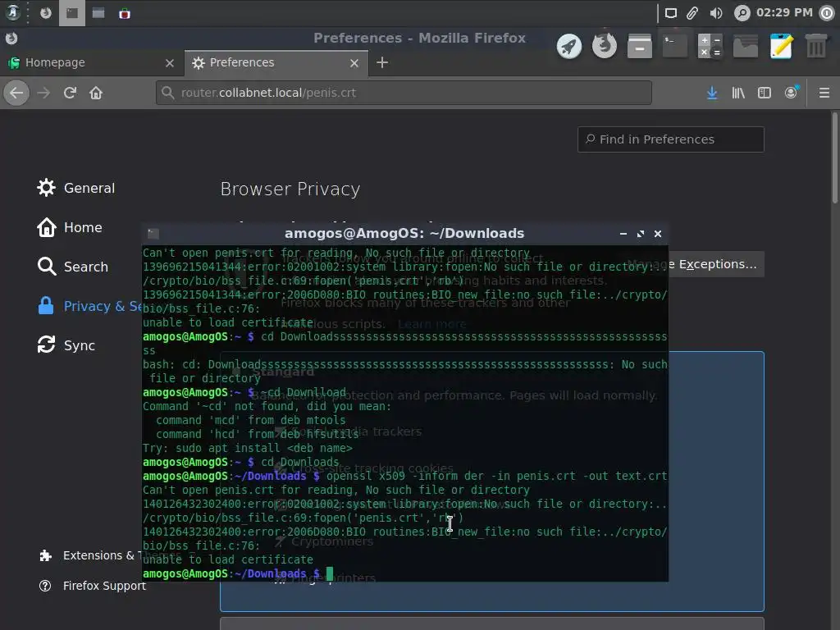Maximize the amogos@AmogOS terminal window
Viewport: 840px width, 630px height.
(x=641, y=234)
